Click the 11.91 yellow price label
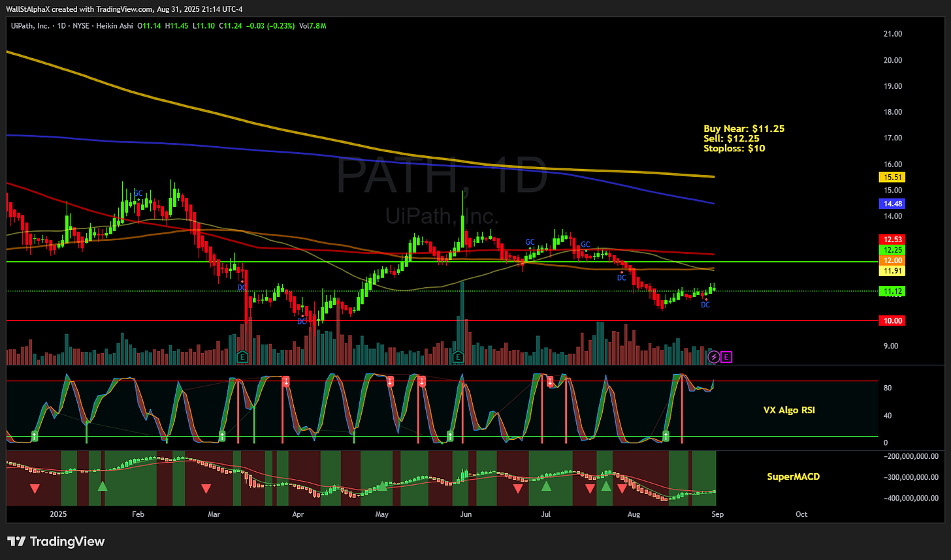Viewport: 951px width, 560px height. tap(892, 271)
